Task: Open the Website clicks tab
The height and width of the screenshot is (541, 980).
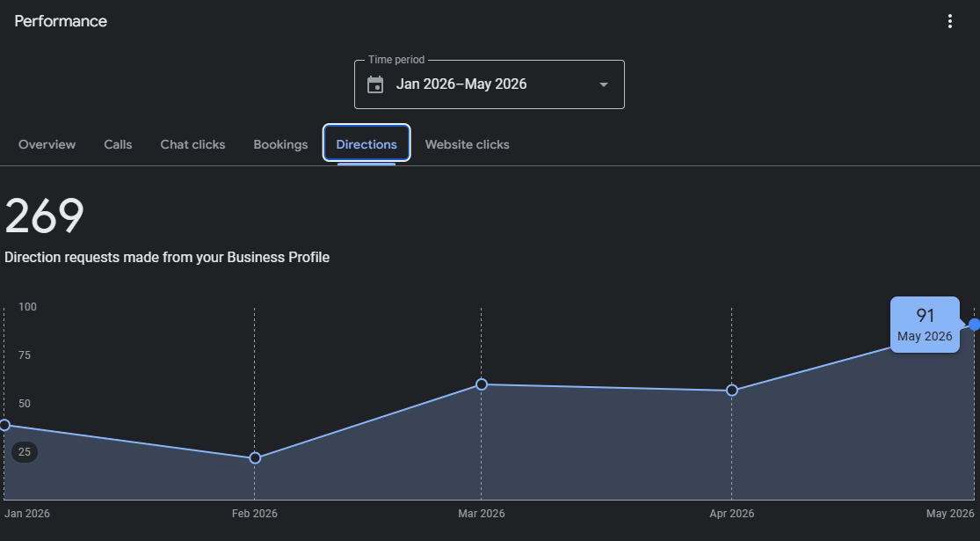Action: point(468,144)
